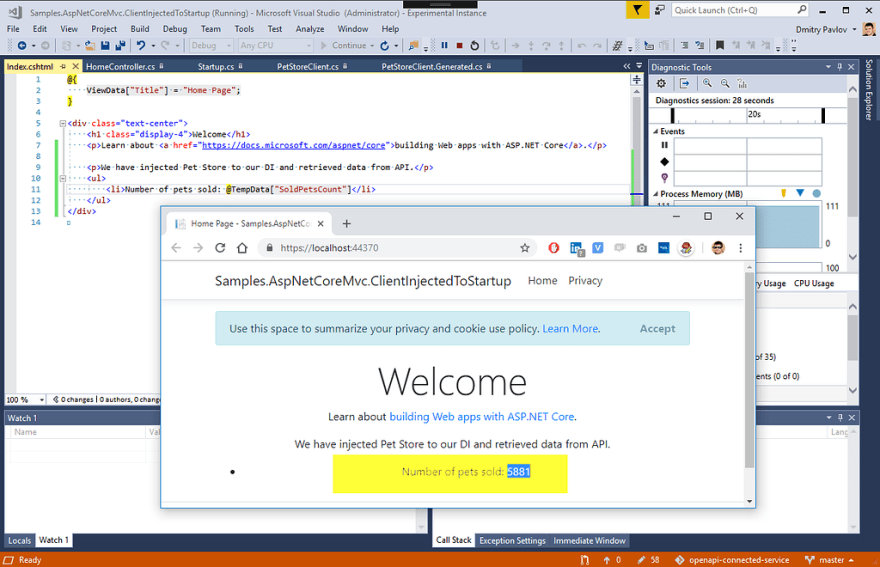Switch to PetStoreClient.Generated.cs tab
Image resolution: width=880 pixels, height=567 pixels.
(436, 66)
